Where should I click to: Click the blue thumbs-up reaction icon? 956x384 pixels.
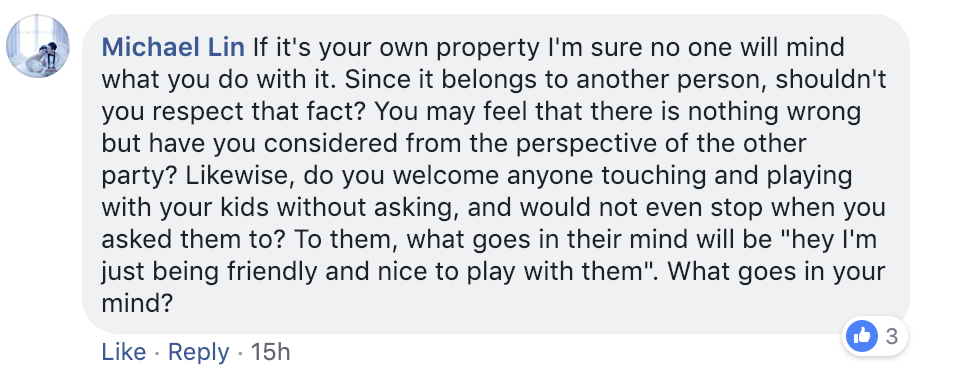tap(862, 336)
